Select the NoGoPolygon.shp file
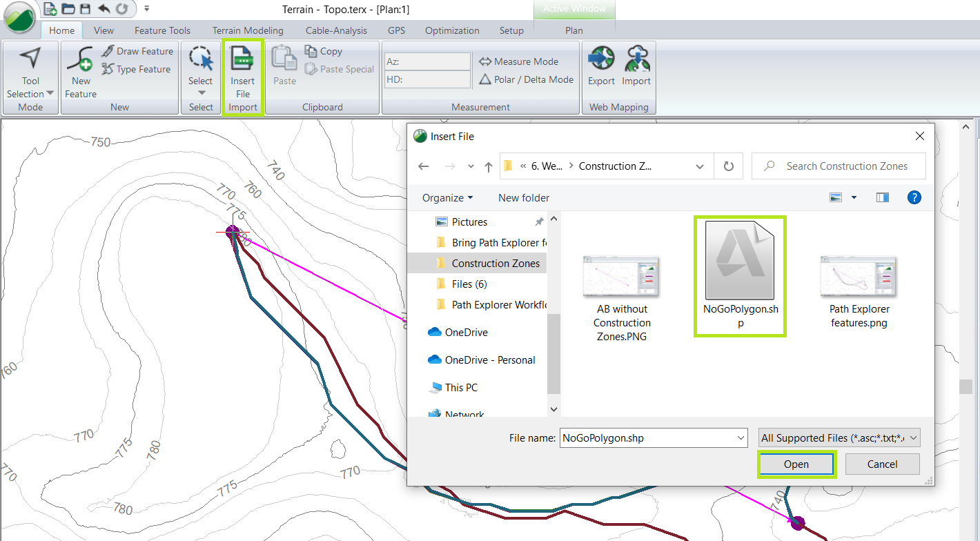The height and width of the screenshot is (541, 980). [741, 277]
